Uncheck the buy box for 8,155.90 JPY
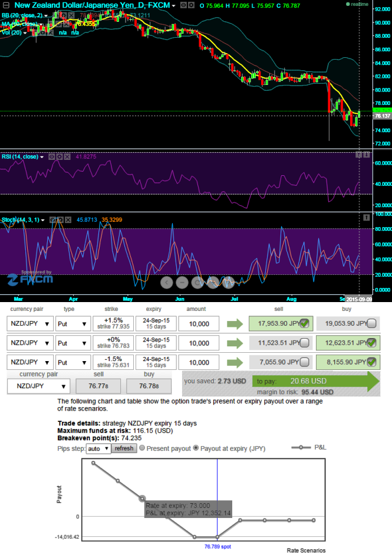This screenshot has width=392, height=554. 371,362
